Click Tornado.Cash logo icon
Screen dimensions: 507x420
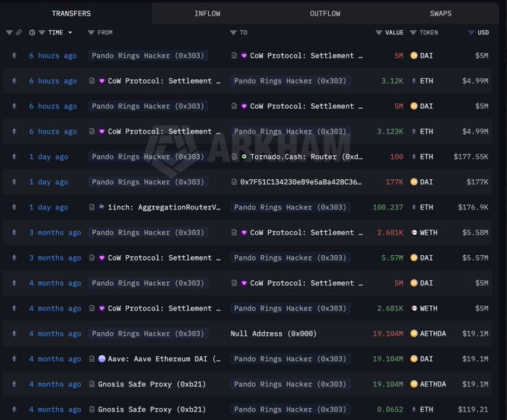click(x=244, y=157)
